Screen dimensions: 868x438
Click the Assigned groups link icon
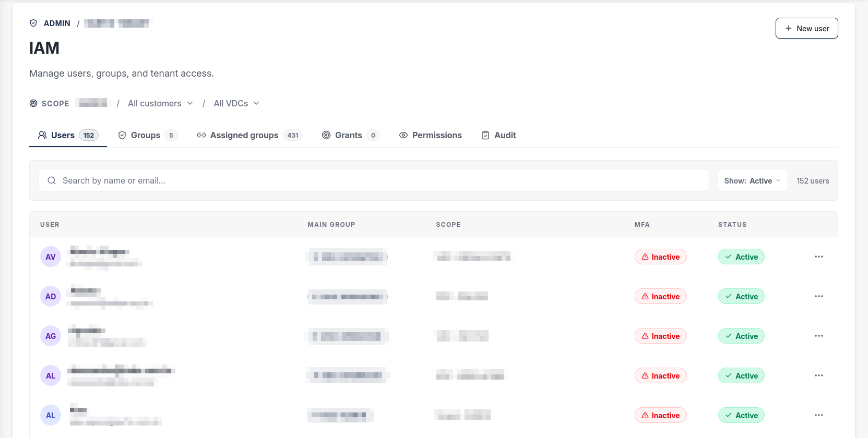tap(201, 135)
